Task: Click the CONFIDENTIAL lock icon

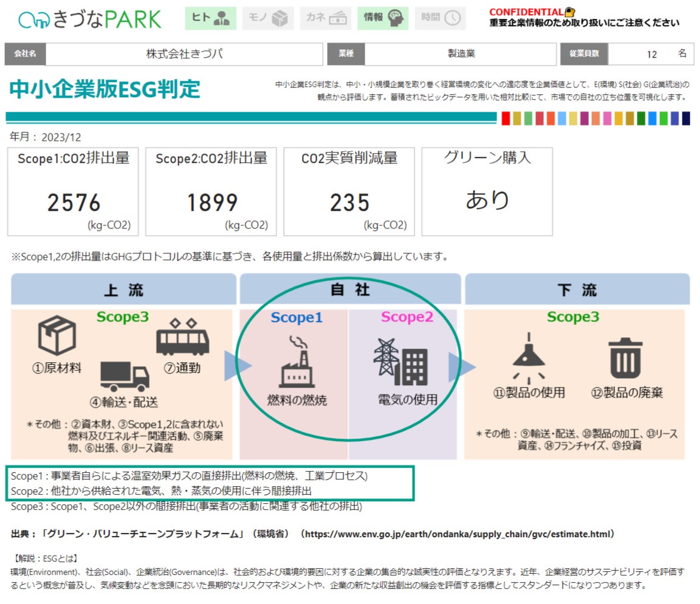Action: [569, 12]
